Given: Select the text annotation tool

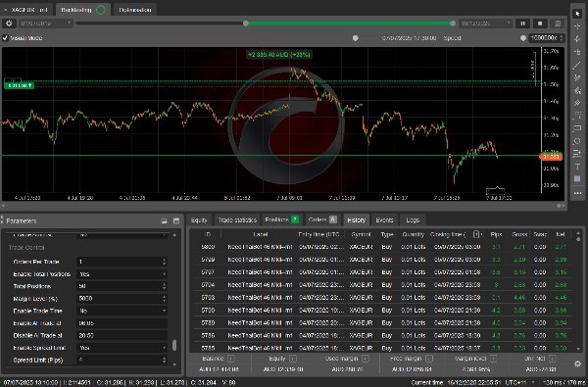Looking at the screenshot, I should pos(577,167).
